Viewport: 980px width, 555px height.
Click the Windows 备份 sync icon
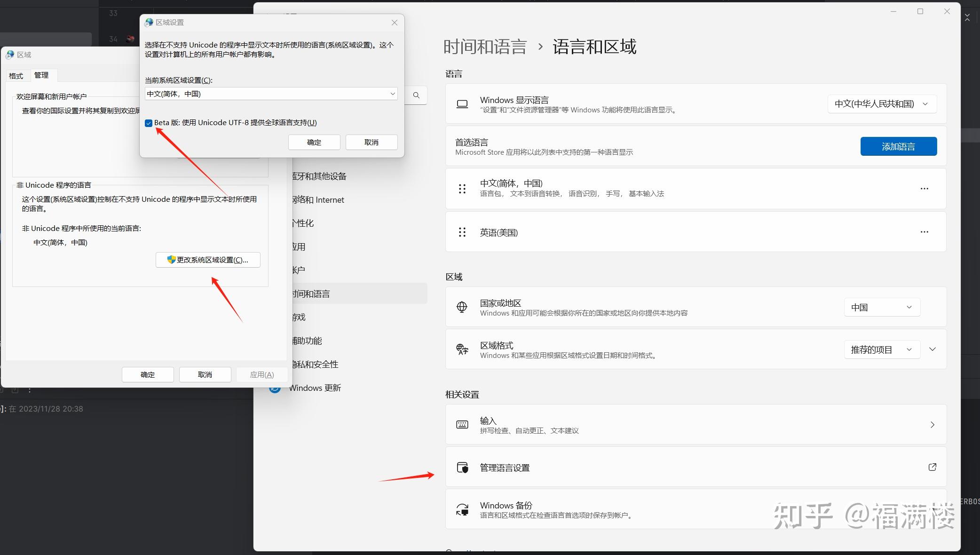tap(462, 510)
